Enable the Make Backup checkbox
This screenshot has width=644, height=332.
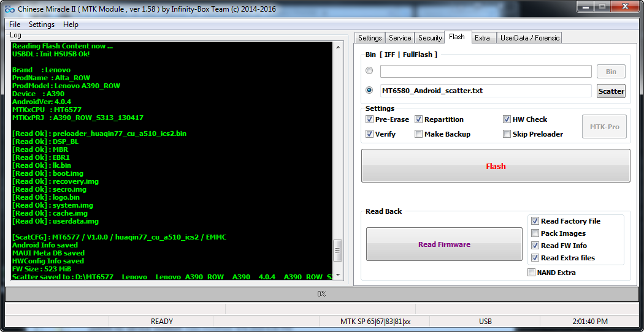(418, 134)
